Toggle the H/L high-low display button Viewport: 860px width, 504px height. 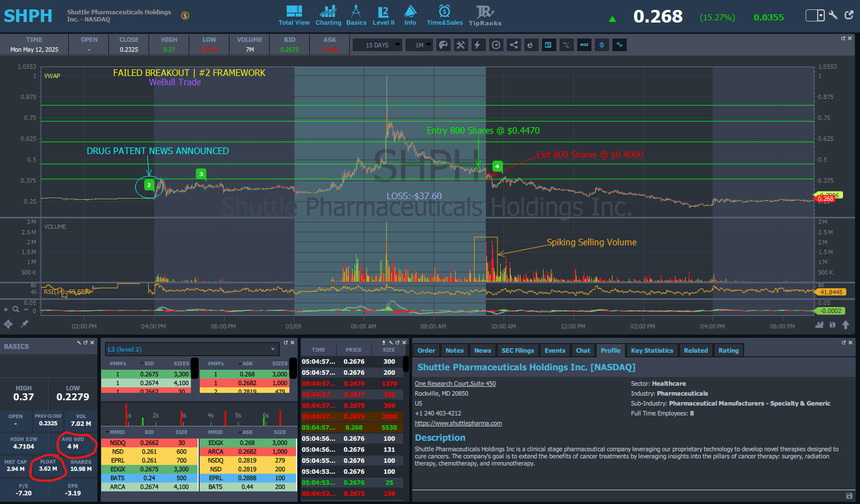click(x=566, y=45)
